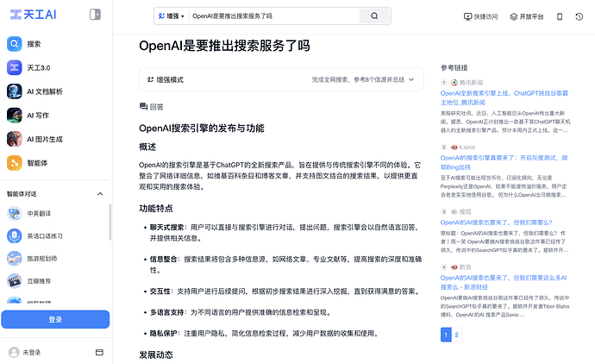Open link OpenAI的搜索引擎真要来了 article
The width and height of the screenshot is (595, 364).
504,162
